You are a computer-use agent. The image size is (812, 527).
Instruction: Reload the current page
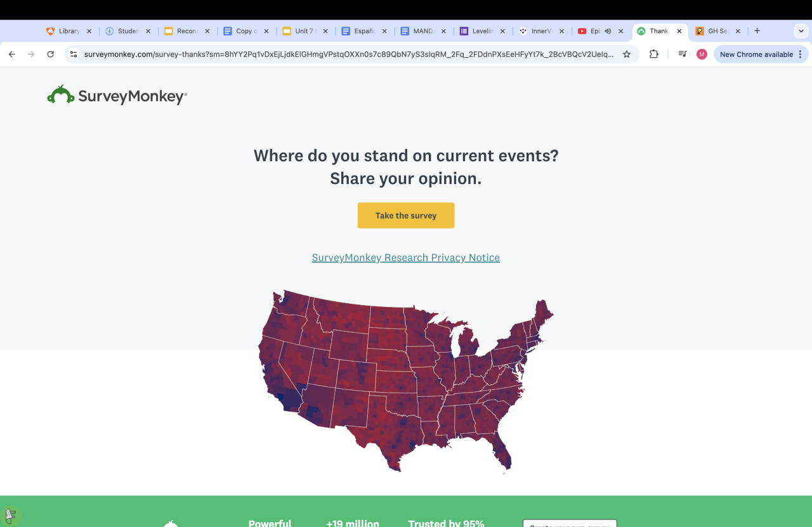51,55
